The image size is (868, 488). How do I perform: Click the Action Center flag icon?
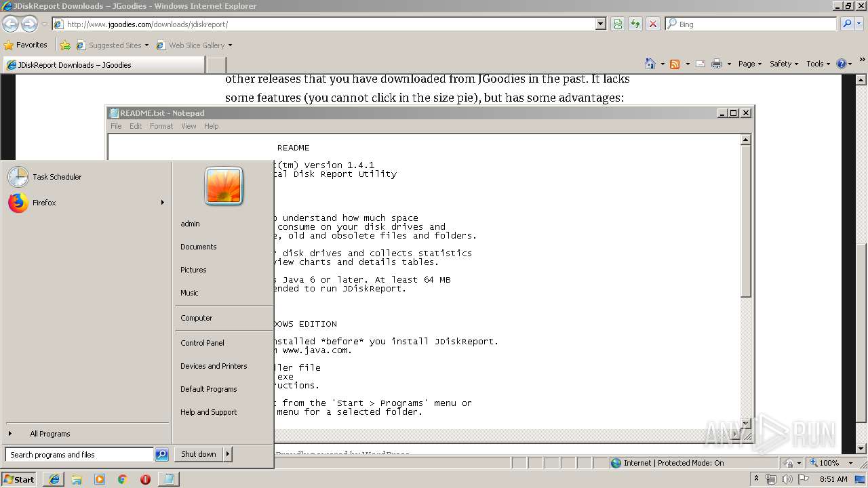pos(803,479)
